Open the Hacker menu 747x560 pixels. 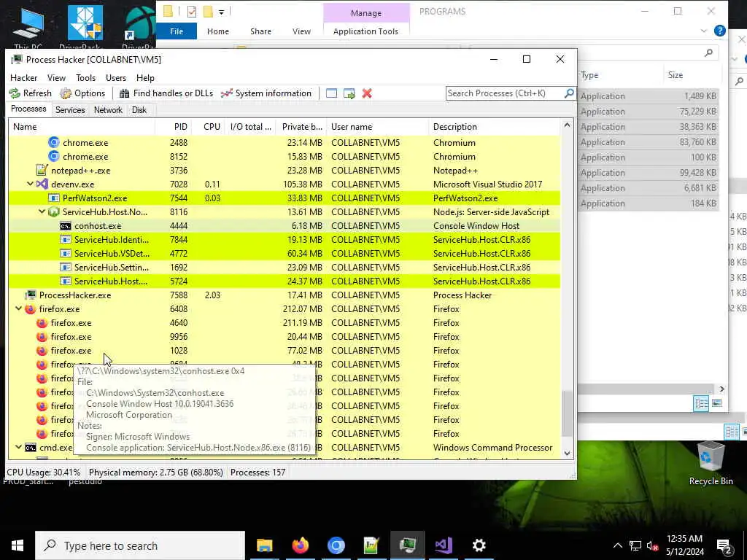coord(24,77)
